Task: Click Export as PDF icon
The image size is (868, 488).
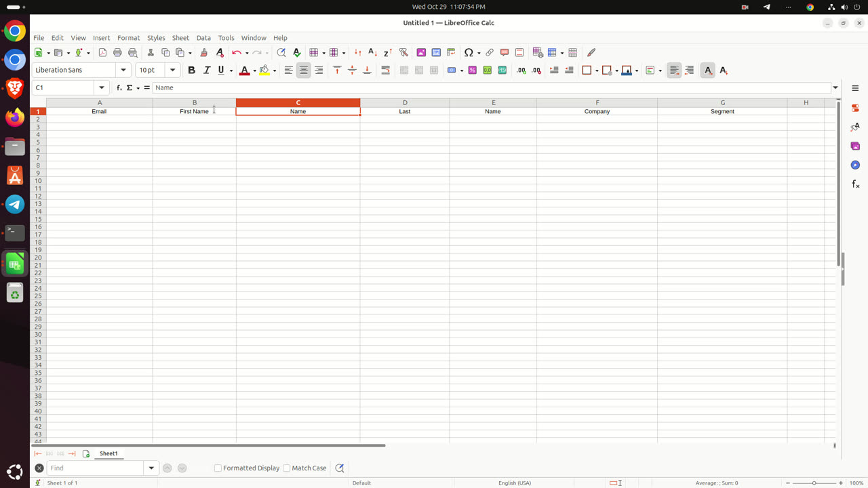Action: [102, 52]
